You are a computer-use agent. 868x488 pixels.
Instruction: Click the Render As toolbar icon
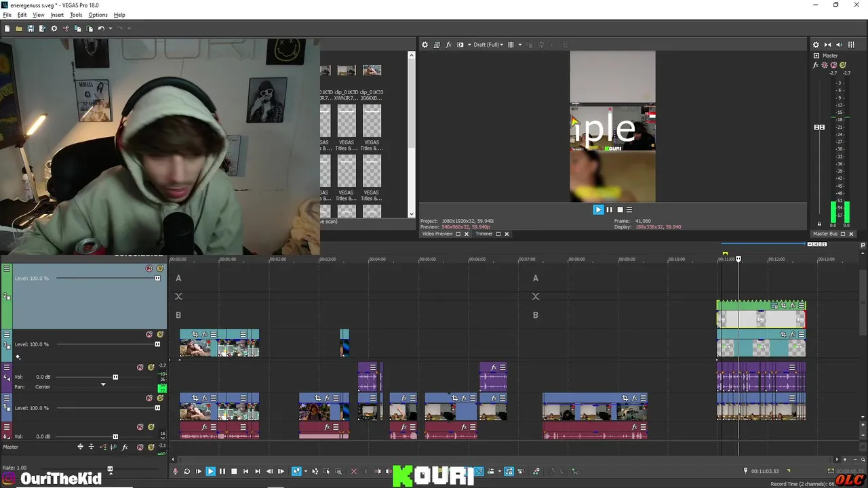(x=42, y=28)
